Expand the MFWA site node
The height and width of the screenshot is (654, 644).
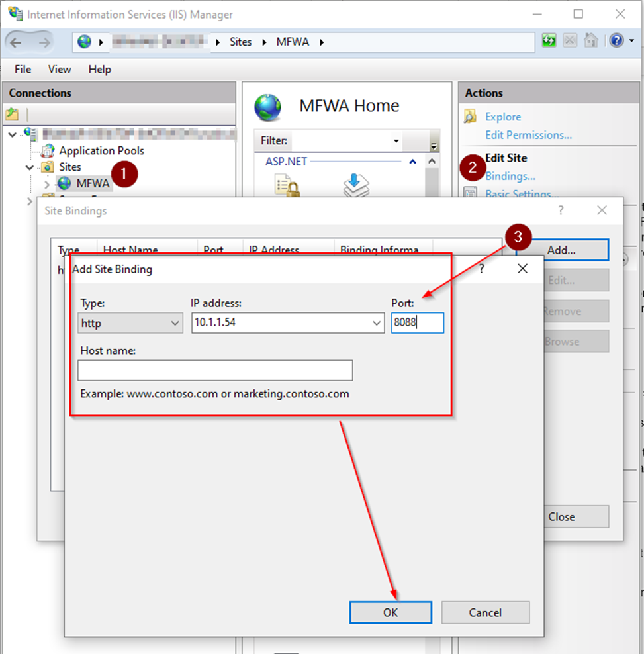tap(47, 184)
